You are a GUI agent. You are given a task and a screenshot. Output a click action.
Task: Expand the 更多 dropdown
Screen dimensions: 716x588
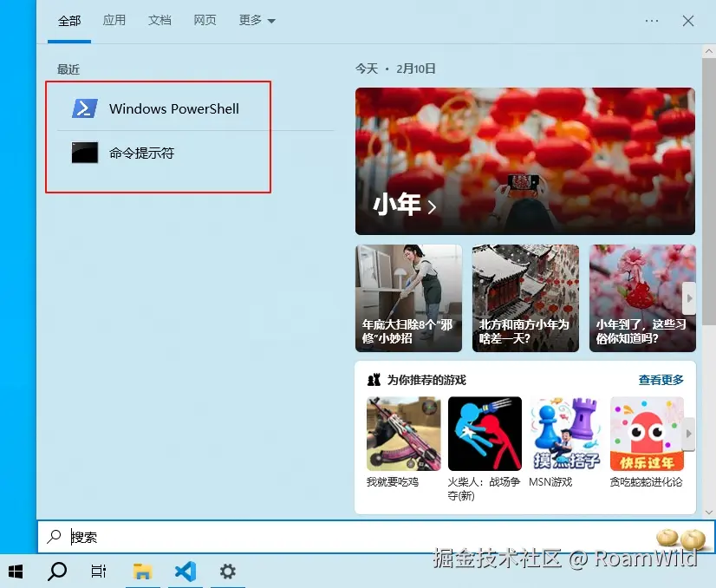pyautogui.click(x=257, y=20)
